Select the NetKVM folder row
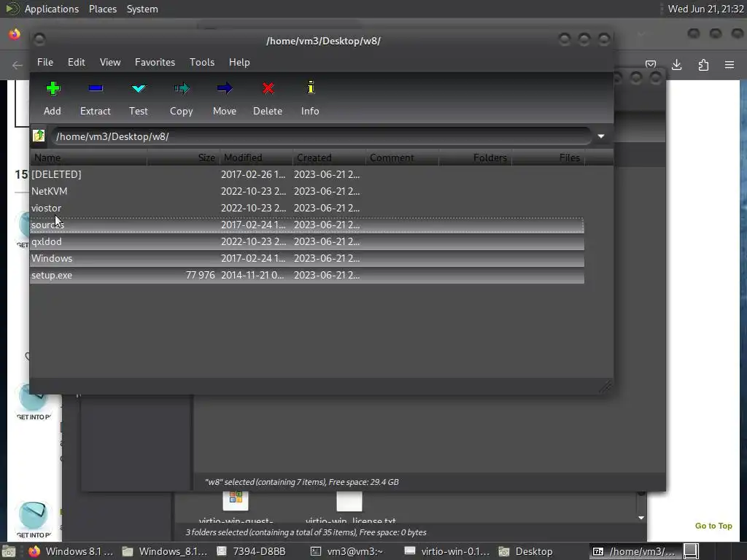This screenshot has width=747, height=560. click(x=307, y=192)
